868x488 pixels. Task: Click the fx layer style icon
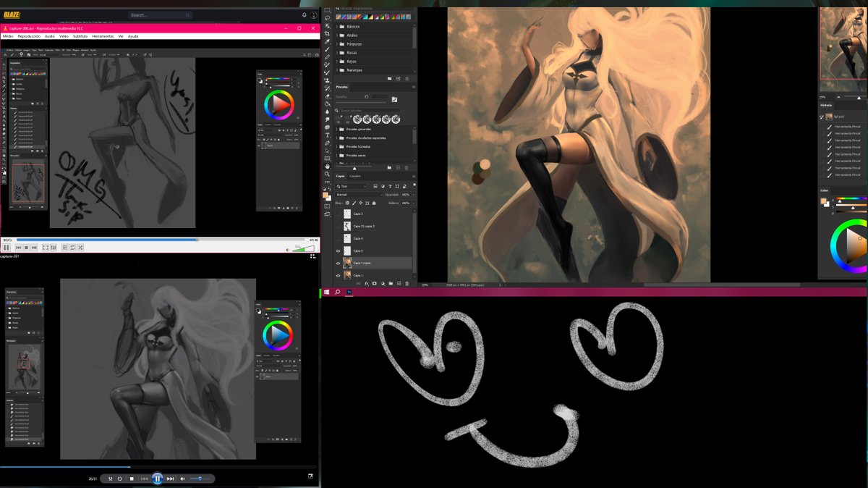pyautogui.click(x=367, y=283)
